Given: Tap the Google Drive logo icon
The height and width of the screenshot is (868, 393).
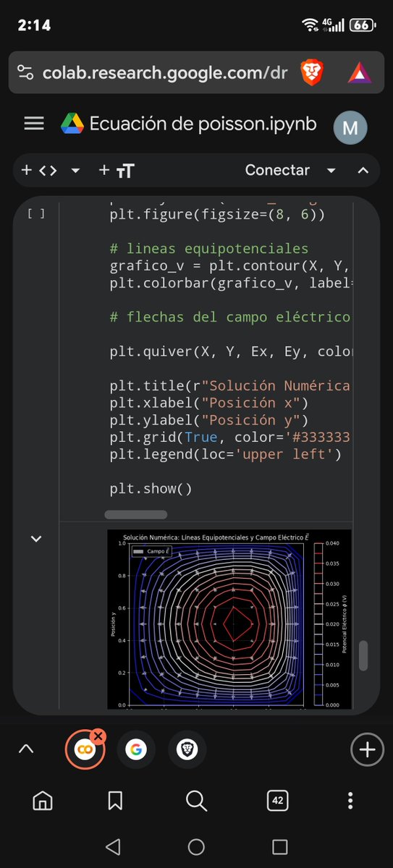Looking at the screenshot, I should [x=72, y=124].
